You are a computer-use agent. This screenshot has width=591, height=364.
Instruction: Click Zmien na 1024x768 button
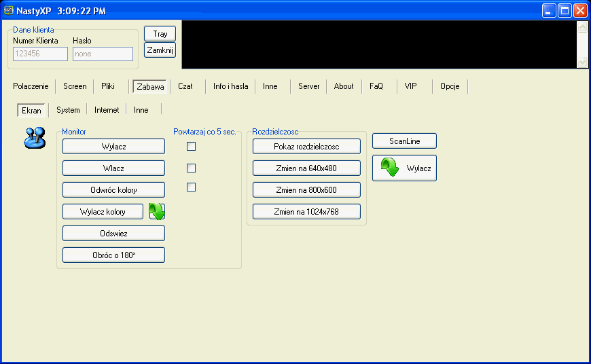(306, 211)
